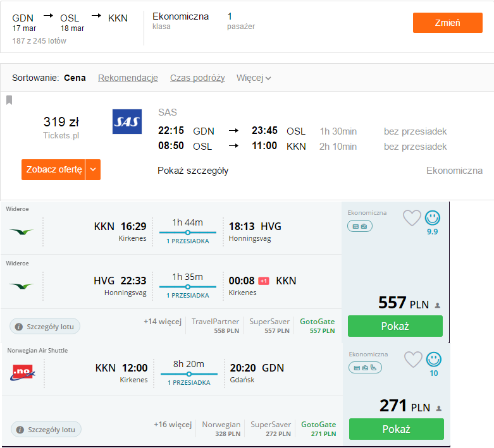Open Pokaż szczegóły for SAS flight
The height and width of the screenshot is (448, 494).
tap(193, 171)
